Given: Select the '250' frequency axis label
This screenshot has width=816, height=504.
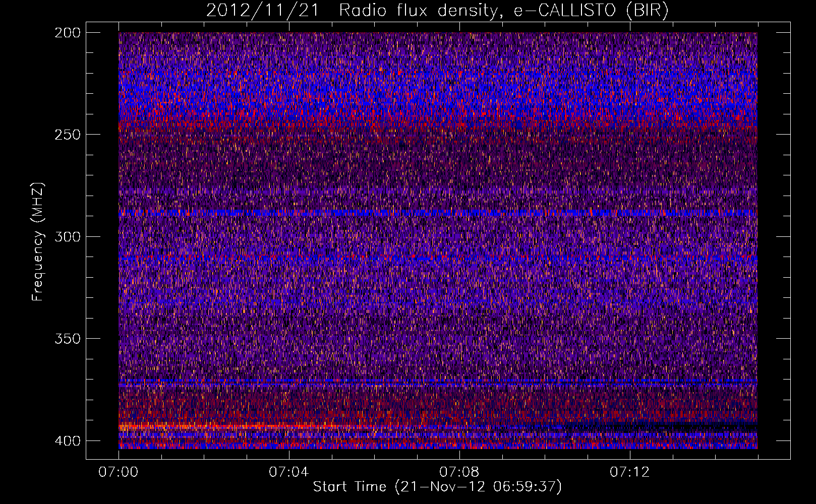Looking at the screenshot, I should [68, 135].
